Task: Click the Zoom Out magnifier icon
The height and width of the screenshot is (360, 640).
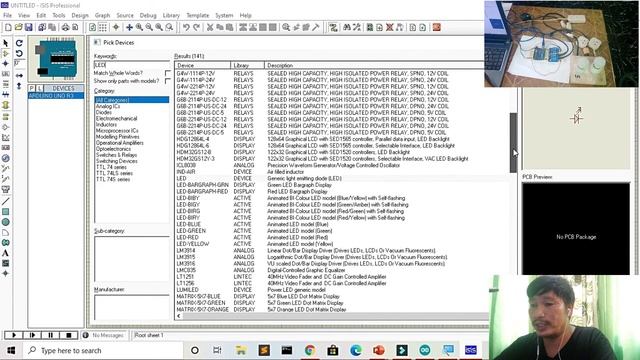Action: (x=149, y=27)
